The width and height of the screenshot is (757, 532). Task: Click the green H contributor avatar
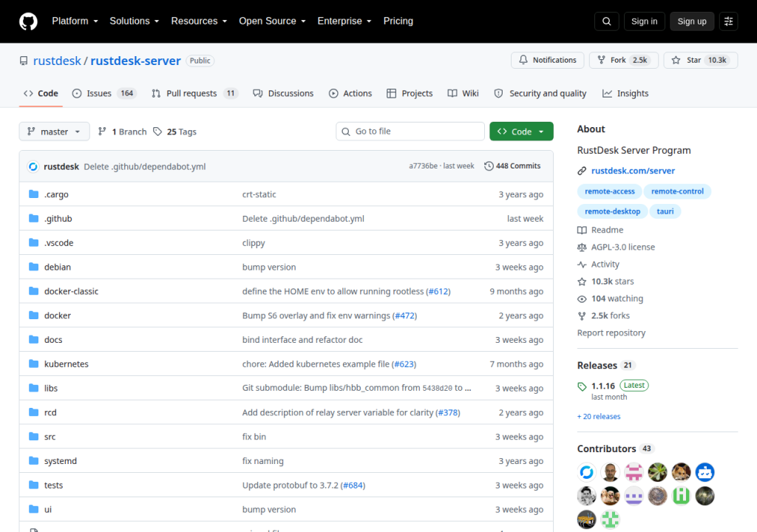pyautogui.click(x=681, y=496)
